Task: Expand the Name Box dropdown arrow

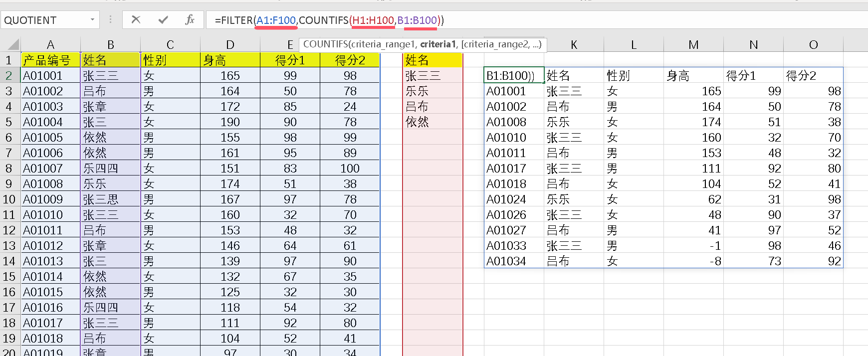Action: click(92, 20)
